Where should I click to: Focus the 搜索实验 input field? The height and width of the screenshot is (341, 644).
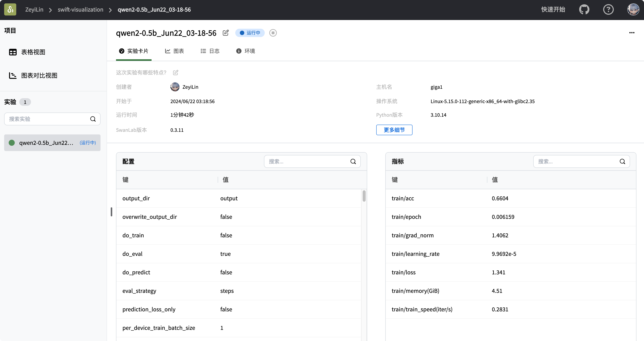(52, 119)
